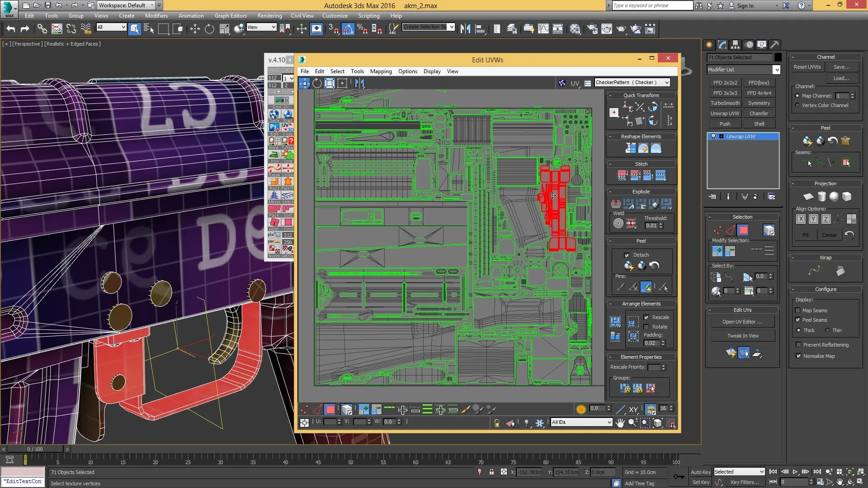Enable polygon sub-object mode in Selection rollout

coord(743,230)
